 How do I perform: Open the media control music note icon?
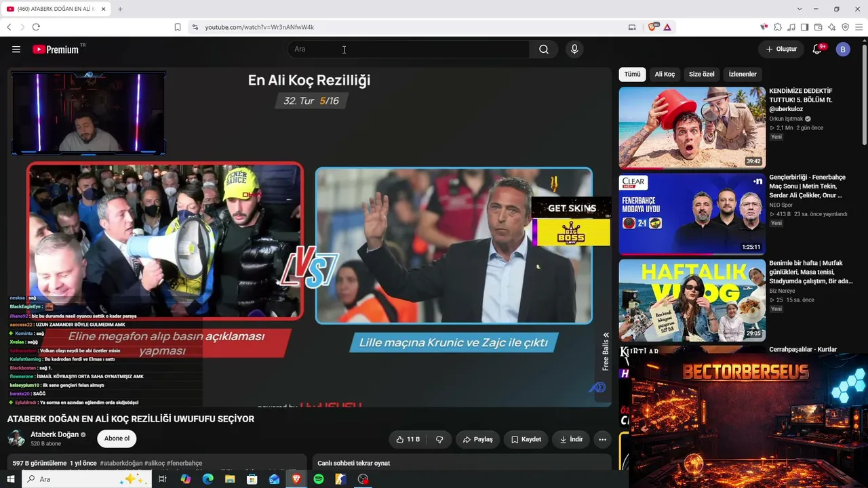click(x=791, y=27)
